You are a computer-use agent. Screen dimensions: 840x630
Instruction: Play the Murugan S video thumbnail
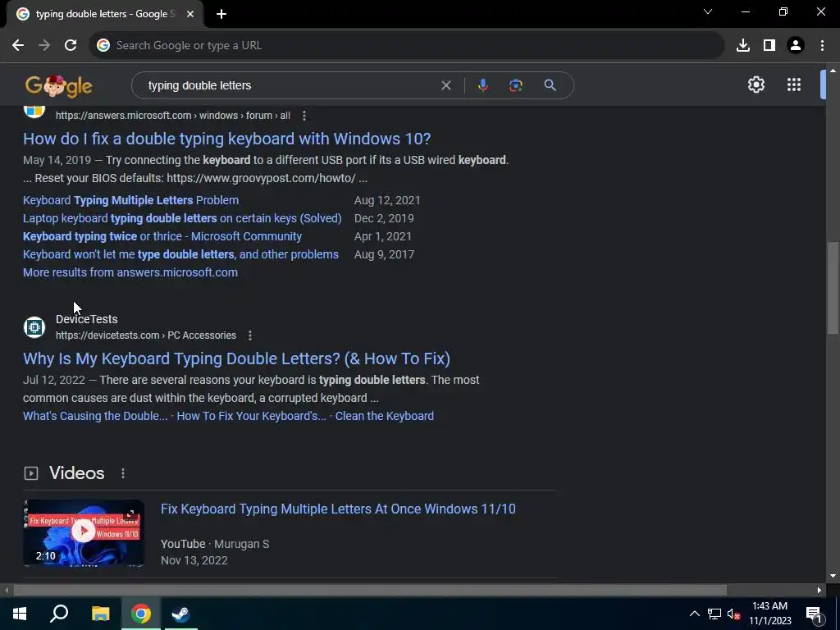[x=84, y=532]
